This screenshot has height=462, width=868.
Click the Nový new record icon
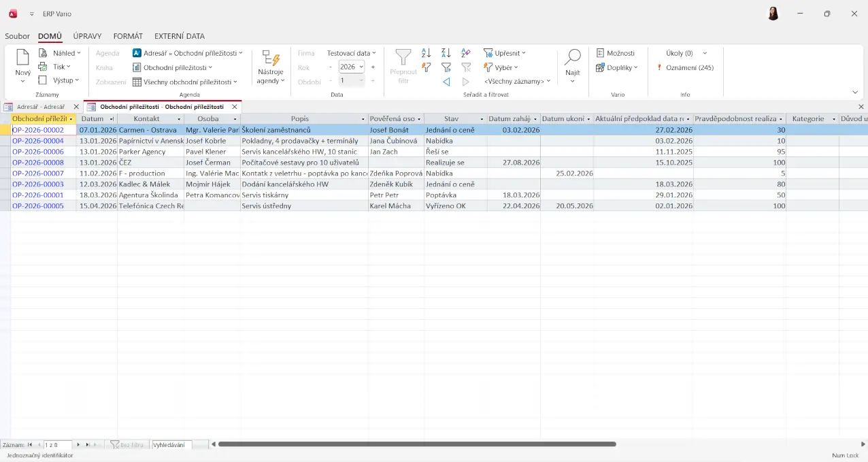(22, 58)
